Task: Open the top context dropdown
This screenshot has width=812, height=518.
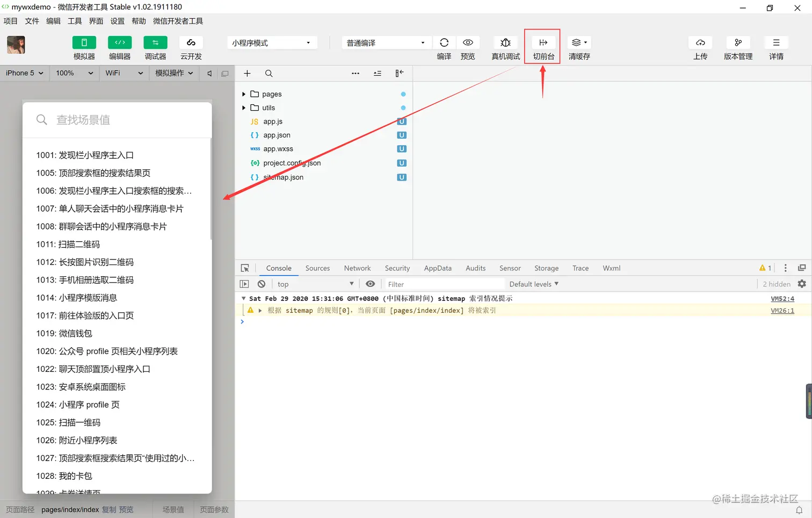Action: (x=316, y=284)
